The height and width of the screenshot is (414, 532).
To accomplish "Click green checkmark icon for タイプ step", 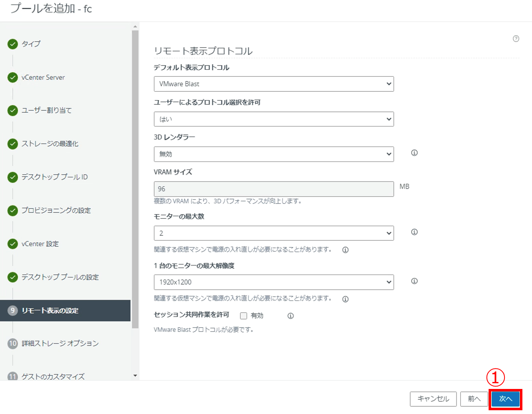I will click(x=13, y=44).
